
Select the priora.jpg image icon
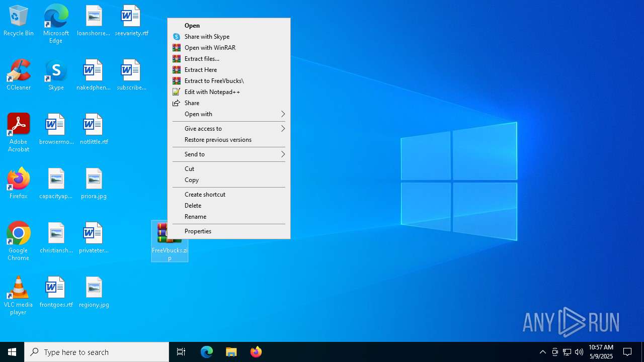94,184
